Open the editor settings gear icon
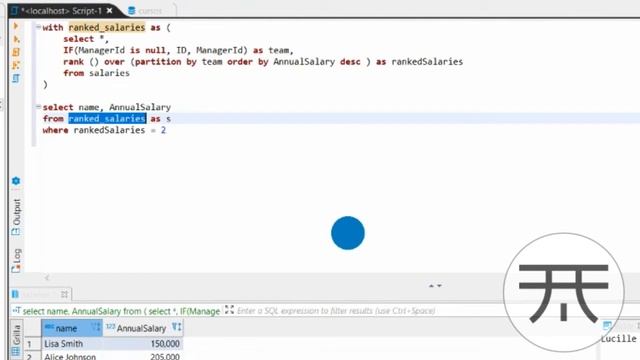The image size is (640, 360). click(16, 181)
